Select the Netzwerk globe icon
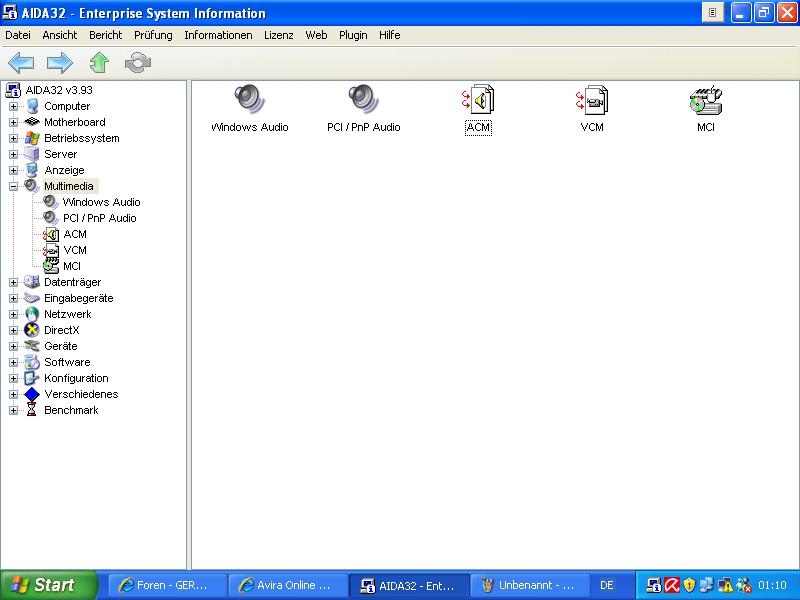The image size is (800, 600). [32, 314]
